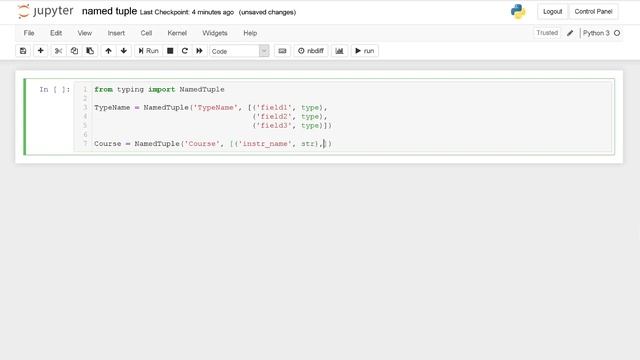Viewport: 640px width, 360px height.
Task: Open the command palette keyboard icon
Action: point(282,51)
